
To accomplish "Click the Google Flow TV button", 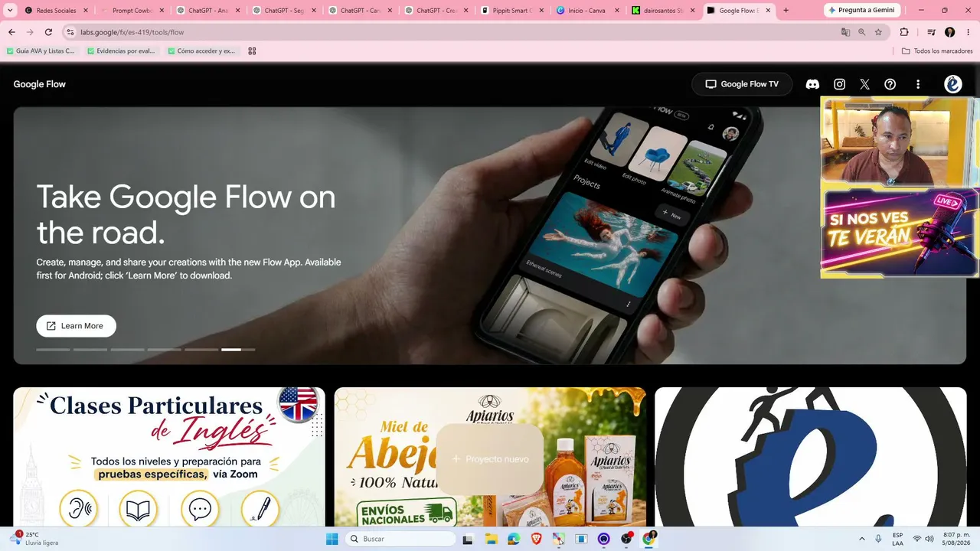I will click(742, 84).
